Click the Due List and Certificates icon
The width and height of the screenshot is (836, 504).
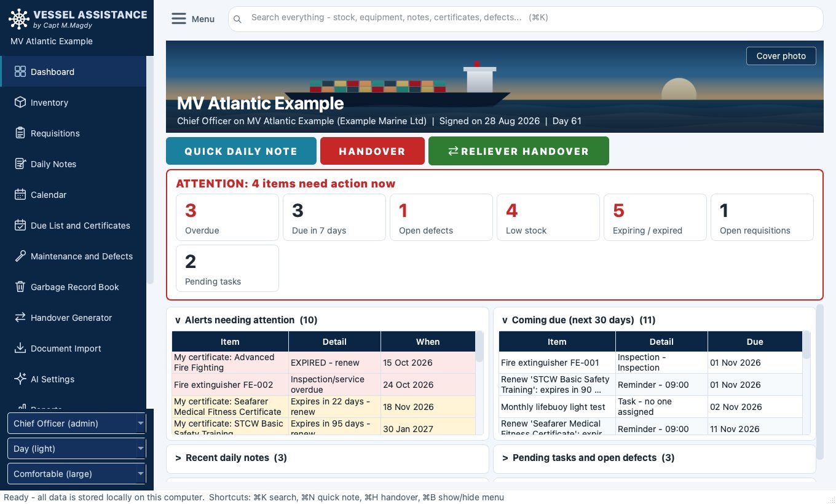tap(20, 225)
